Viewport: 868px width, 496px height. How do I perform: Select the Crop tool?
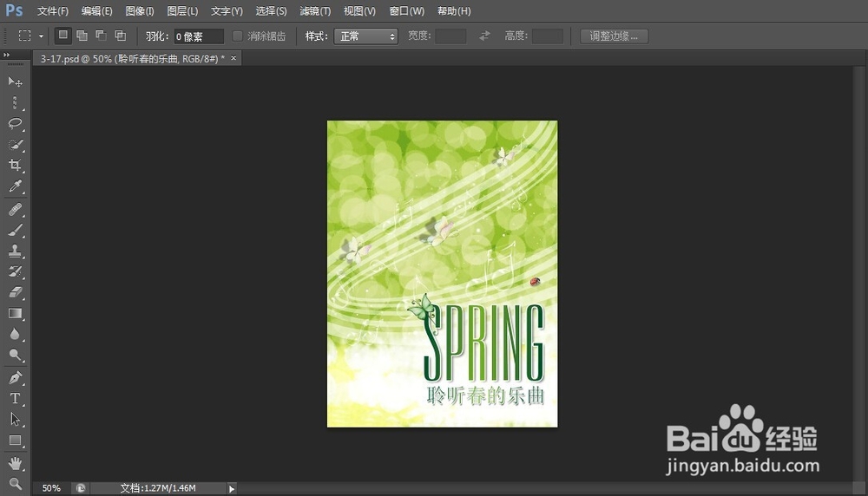click(15, 165)
